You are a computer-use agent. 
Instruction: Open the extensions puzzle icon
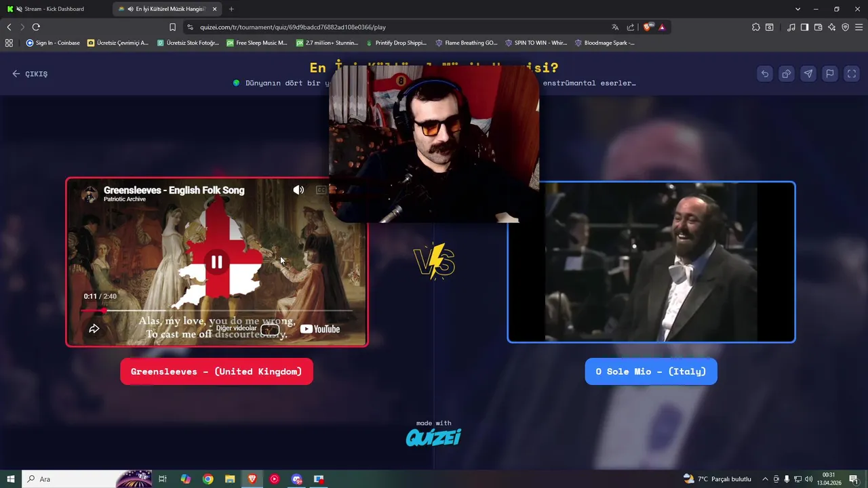(756, 27)
